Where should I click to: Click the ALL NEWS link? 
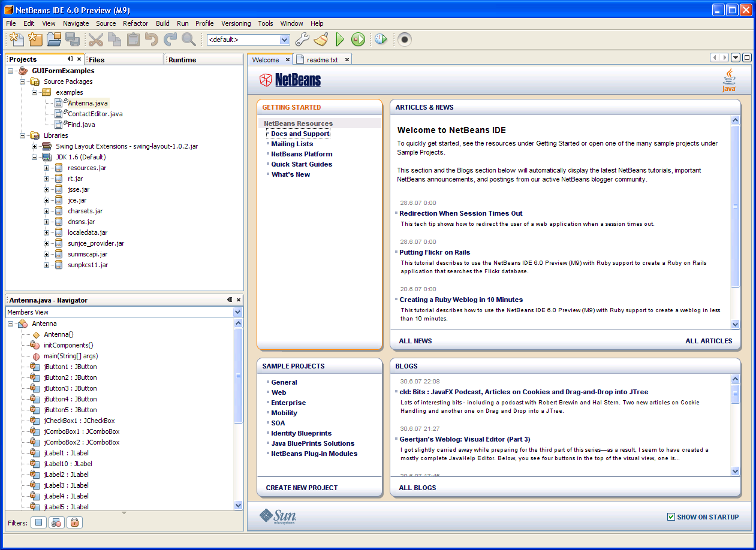415,341
